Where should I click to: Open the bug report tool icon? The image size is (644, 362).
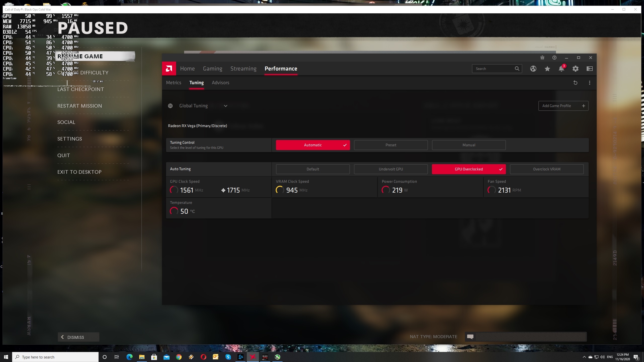(x=542, y=58)
